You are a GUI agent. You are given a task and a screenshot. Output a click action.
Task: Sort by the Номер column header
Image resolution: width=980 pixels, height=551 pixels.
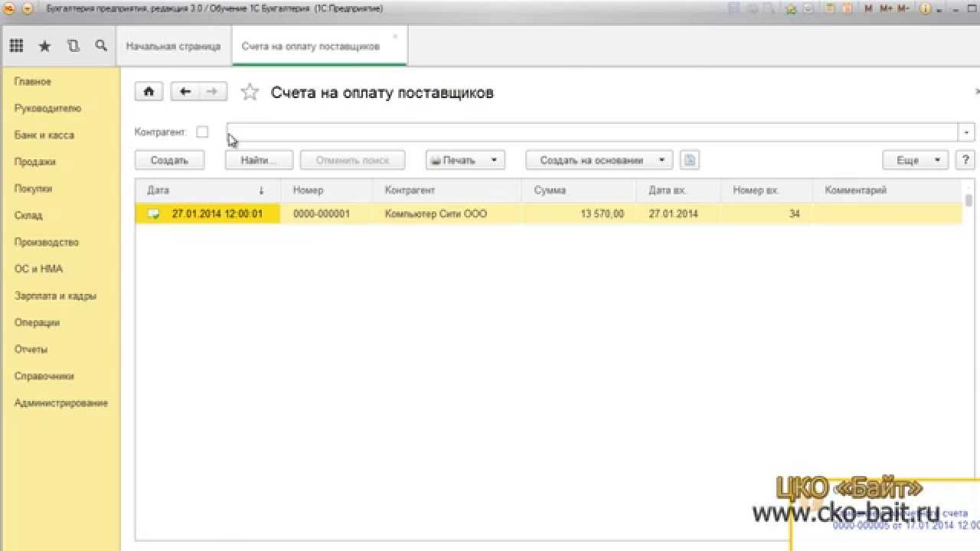pos(327,190)
